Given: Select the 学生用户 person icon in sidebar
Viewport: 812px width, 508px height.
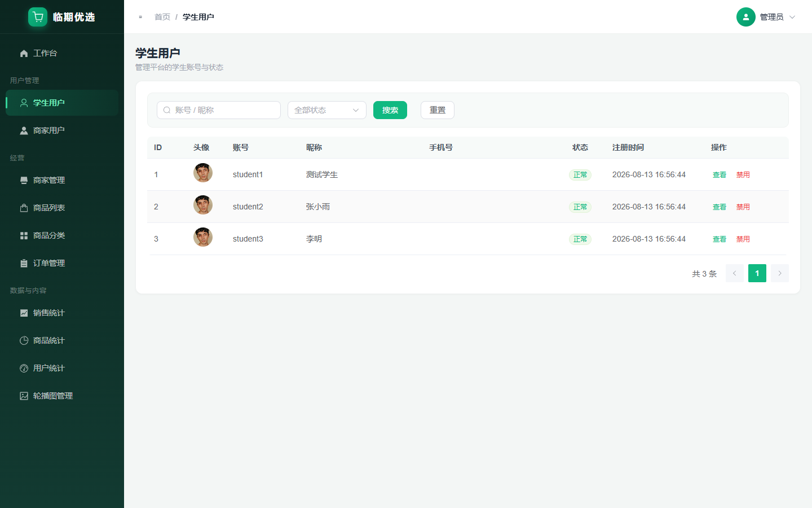Looking at the screenshot, I should pyautogui.click(x=24, y=103).
